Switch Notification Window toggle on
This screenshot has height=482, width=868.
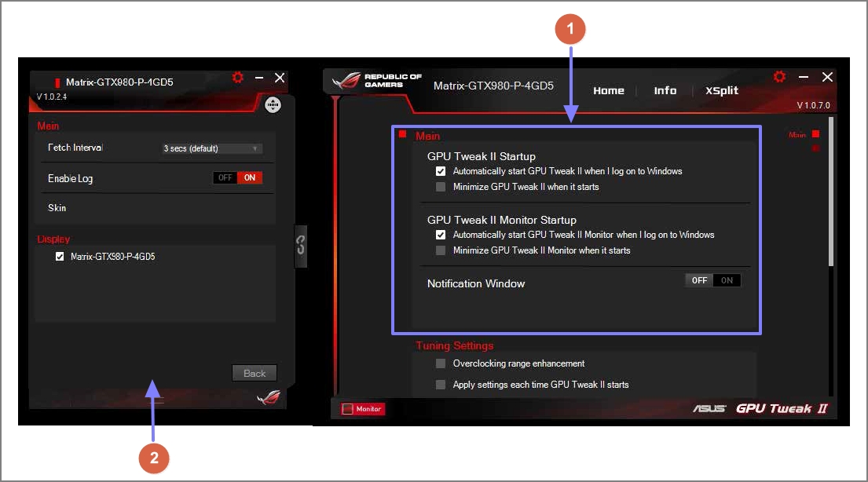click(727, 280)
